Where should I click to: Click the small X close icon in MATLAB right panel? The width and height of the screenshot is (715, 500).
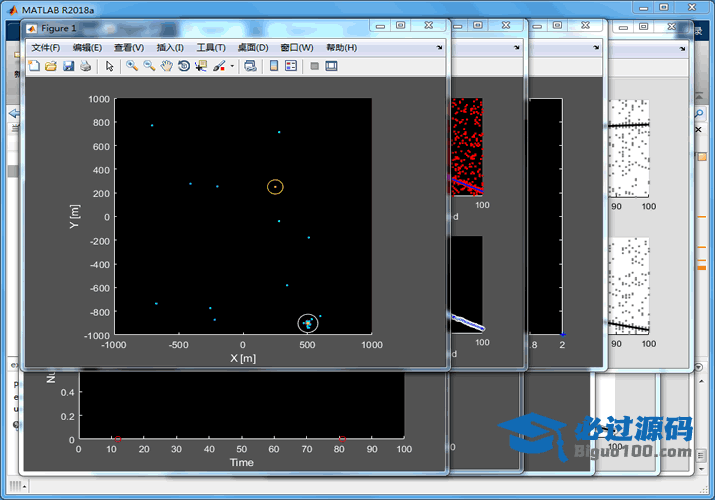click(x=698, y=130)
